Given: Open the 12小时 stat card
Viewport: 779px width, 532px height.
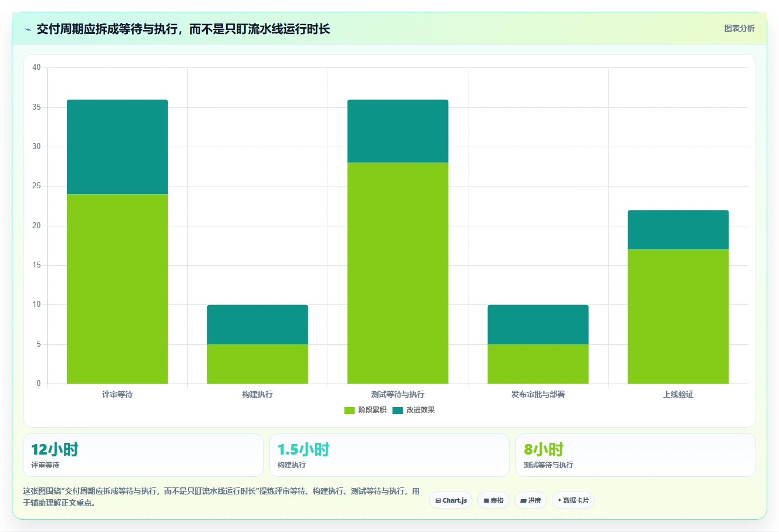Looking at the screenshot, I should tap(143, 455).
